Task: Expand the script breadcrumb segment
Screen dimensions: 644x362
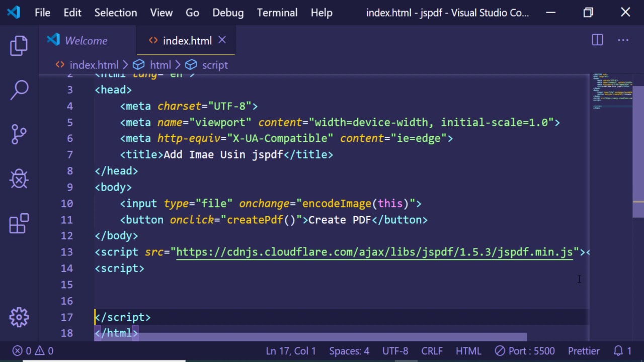Action: (214, 65)
